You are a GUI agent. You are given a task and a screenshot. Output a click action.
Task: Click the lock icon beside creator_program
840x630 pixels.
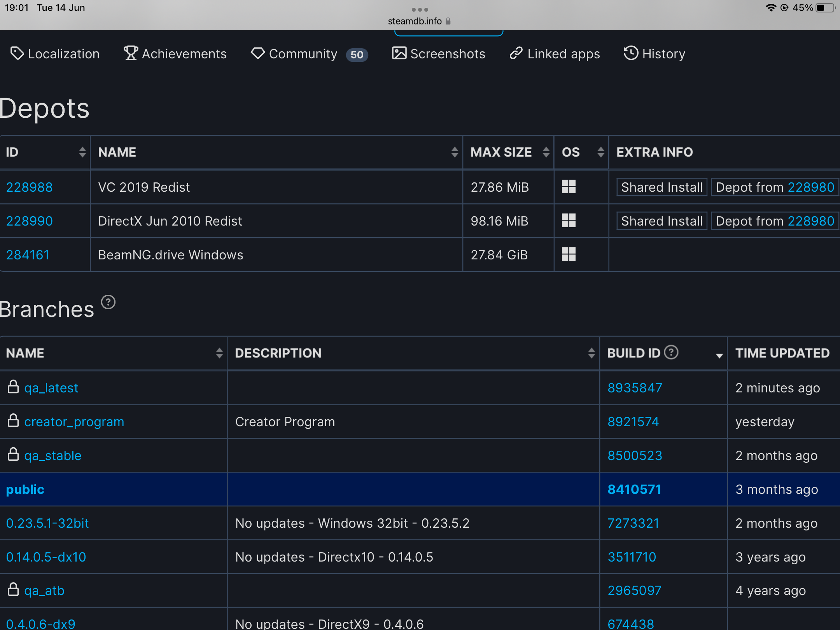14,421
